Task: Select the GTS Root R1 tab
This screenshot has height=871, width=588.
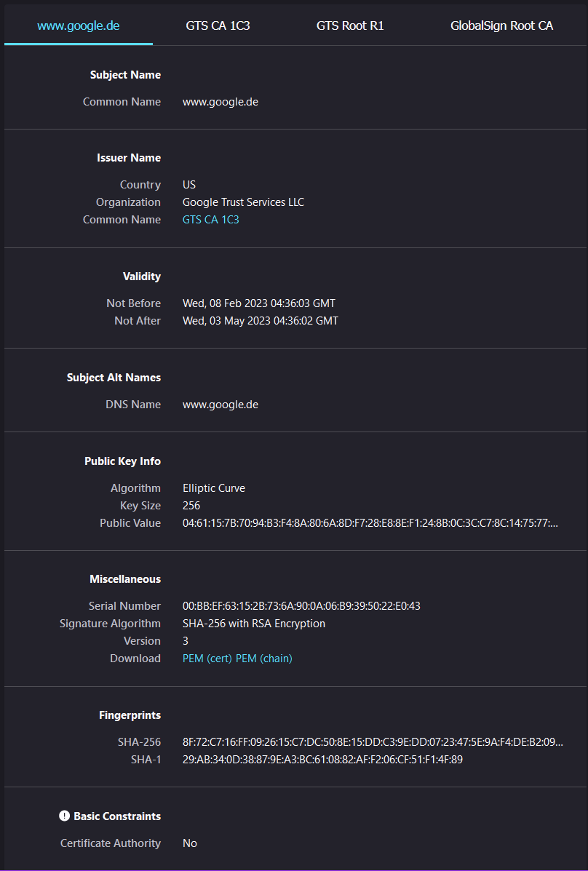Action: click(350, 25)
